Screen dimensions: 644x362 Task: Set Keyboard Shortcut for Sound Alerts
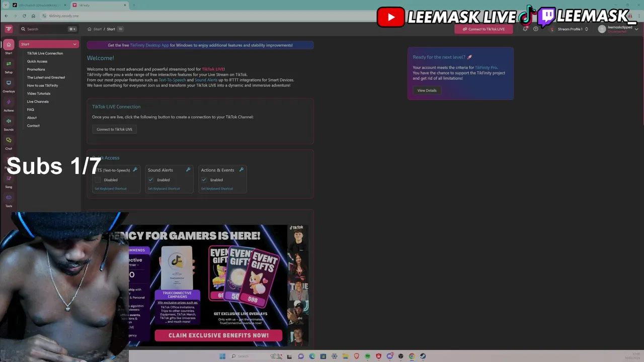[x=164, y=189]
